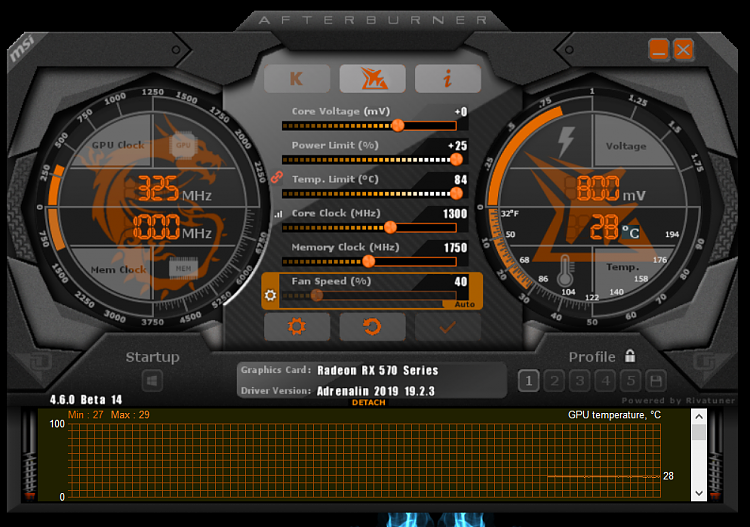
Task: Select profile slot 2
Action: (x=554, y=381)
